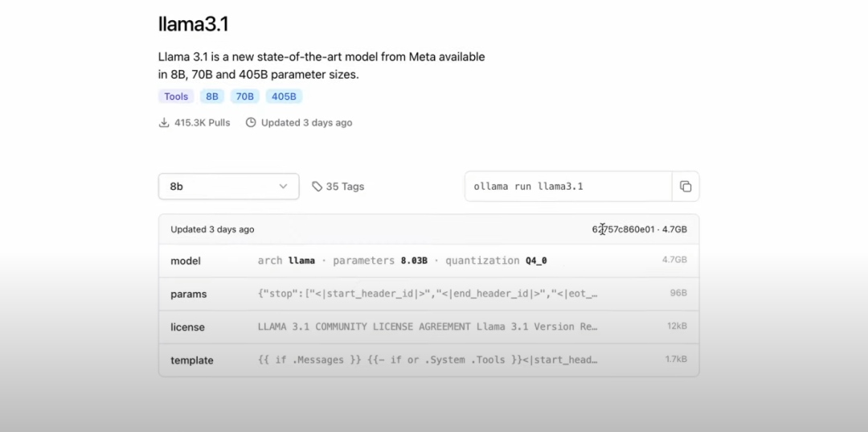The image size is (868, 432).
Task: Click the tag icon beside 35 Tags
Action: 317,187
